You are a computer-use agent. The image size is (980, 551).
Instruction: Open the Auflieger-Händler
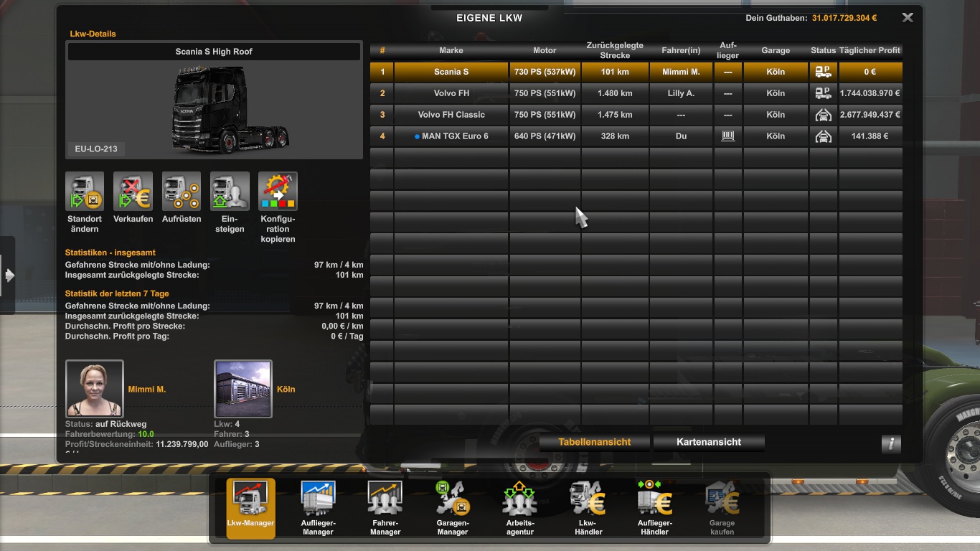pyautogui.click(x=654, y=509)
